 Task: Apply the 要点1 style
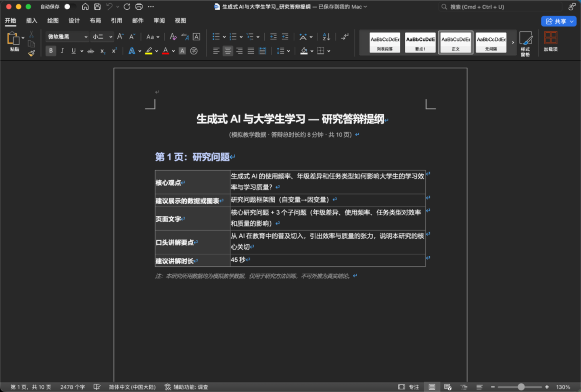tap(420, 42)
